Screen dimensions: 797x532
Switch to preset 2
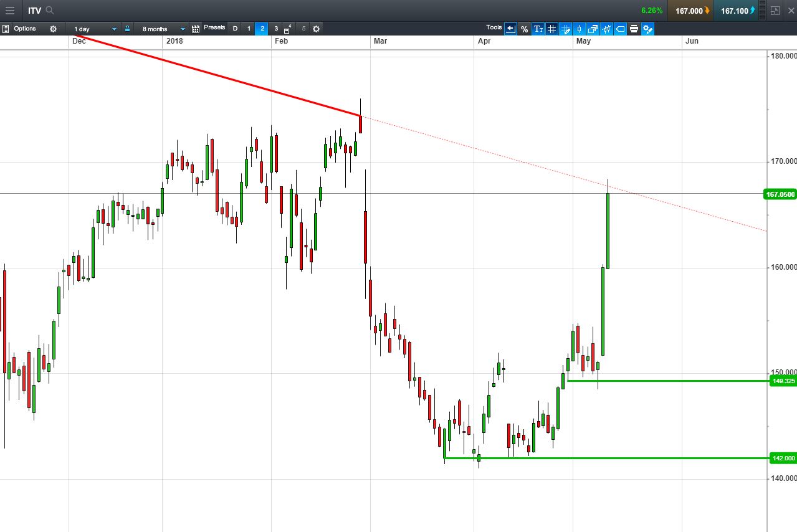coord(262,29)
